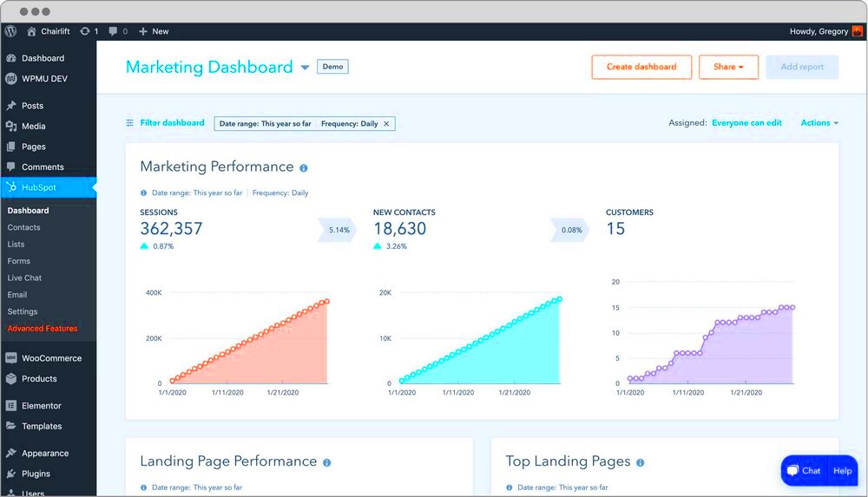Click the Add report button
868x497 pixels.
(802, 67)
